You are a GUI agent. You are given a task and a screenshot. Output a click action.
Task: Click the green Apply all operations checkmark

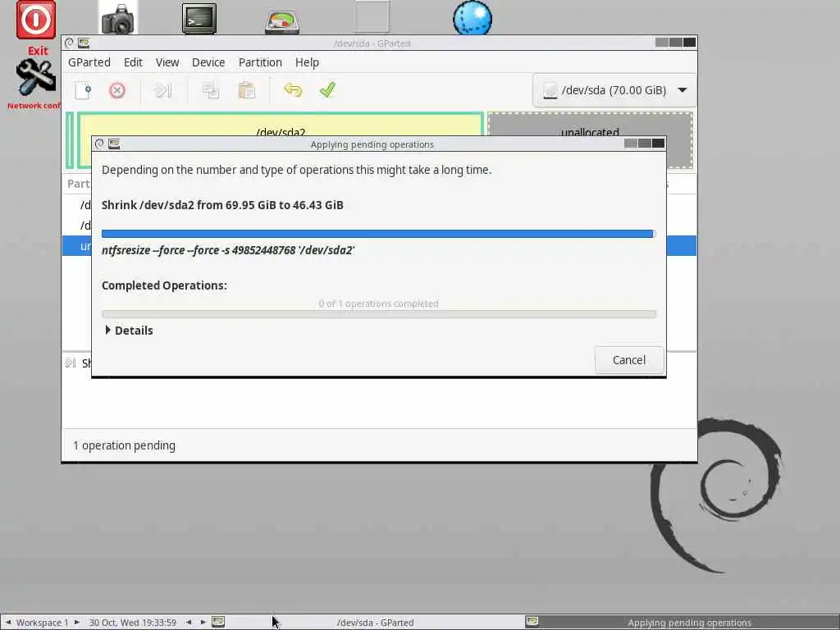click(x=327, y=89)
